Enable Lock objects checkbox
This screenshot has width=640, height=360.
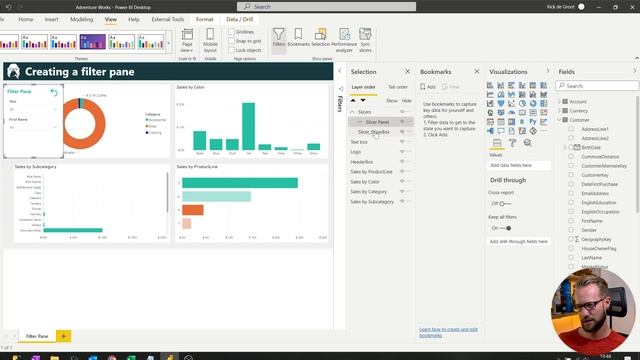(x=231, y=50)
